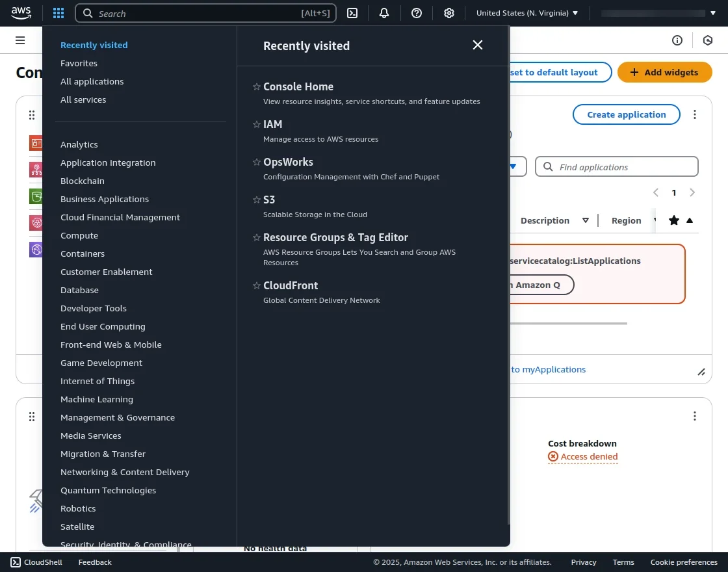Open Console Home link
Viewport: 728px width, 572px height.
pyautogui.click(x=298, y=86)
